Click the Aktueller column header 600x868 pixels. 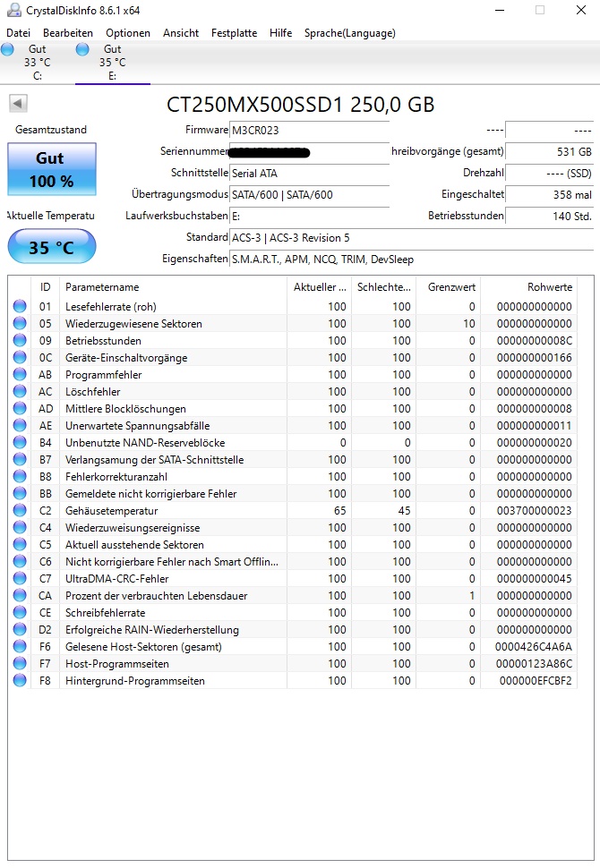[319, 286]
